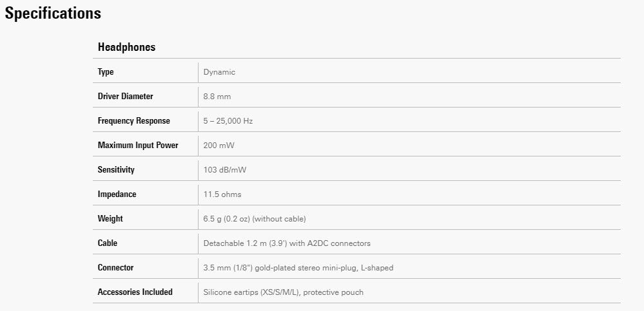The image size is (644, 311).
Task: Click the 6.5 g weight value
Action: 254,219
